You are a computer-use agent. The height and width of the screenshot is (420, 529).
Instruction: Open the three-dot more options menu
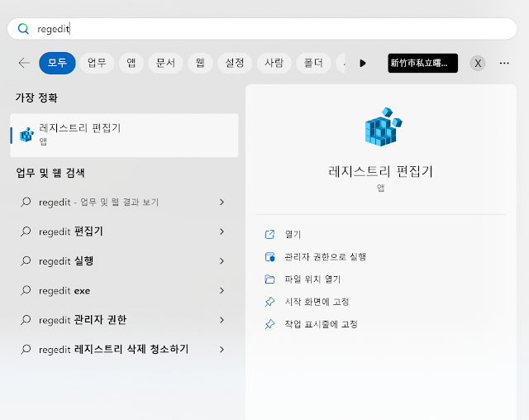click(504, 63)
